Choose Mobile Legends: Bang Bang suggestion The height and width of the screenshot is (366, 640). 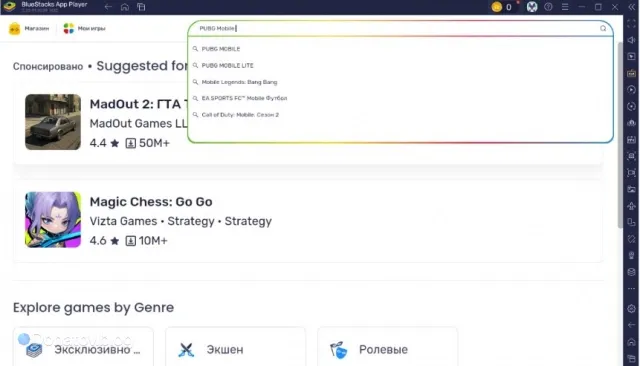tap(239, 82)
